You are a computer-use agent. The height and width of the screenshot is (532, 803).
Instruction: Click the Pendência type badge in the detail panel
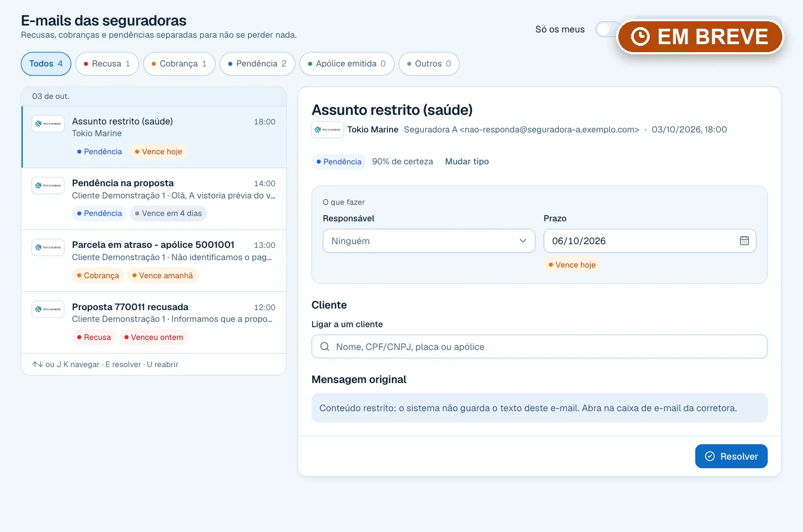339,162
